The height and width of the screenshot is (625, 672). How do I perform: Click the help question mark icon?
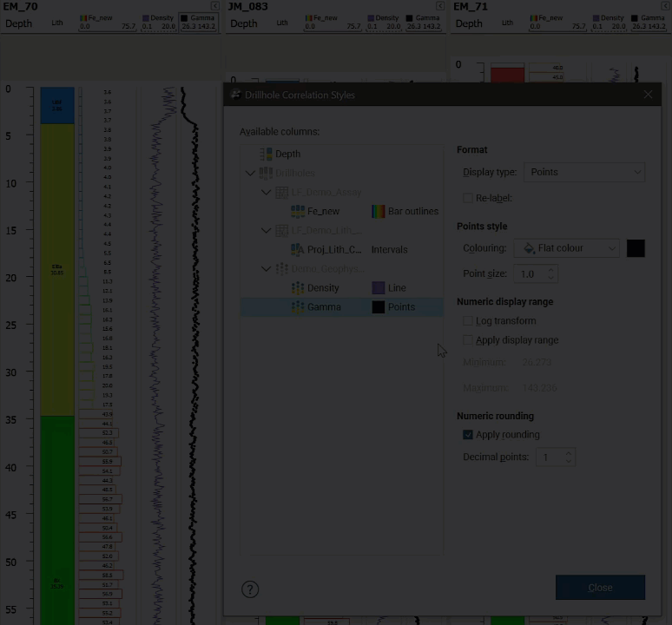click(250, 589)
